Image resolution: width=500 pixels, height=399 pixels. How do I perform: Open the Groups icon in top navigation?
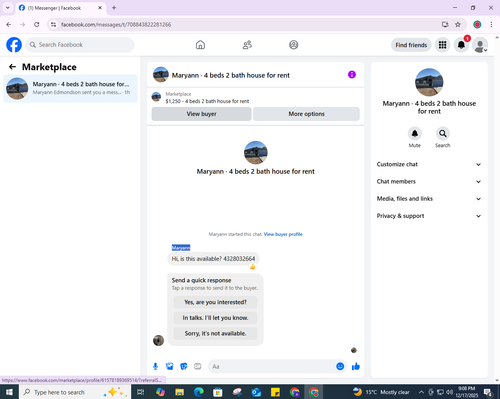point(294,45)
